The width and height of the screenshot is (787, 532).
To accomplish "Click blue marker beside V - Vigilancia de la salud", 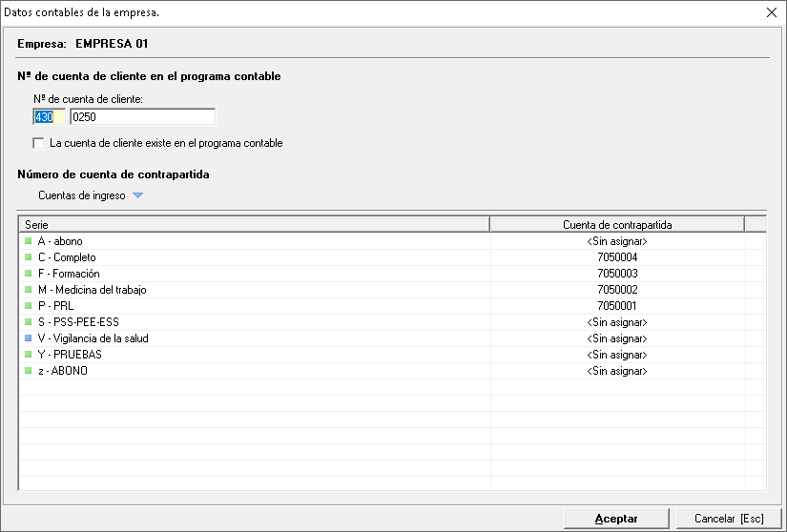I will 29,338.
